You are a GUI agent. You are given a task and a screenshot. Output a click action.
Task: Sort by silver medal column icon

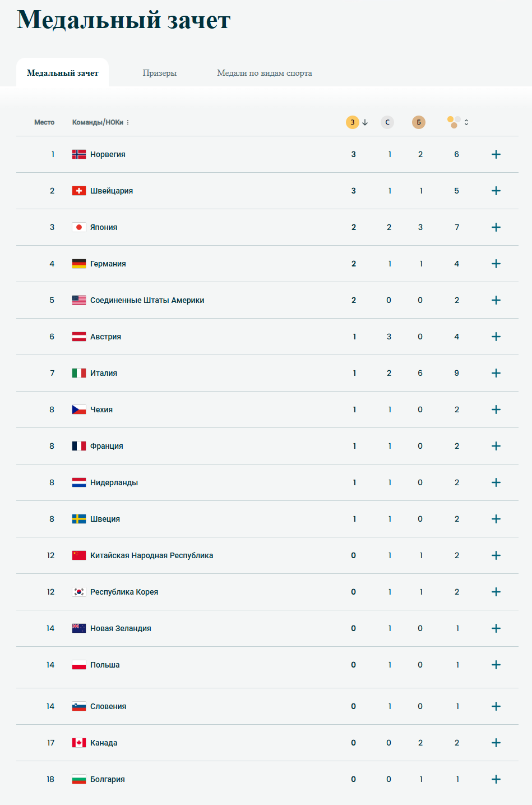tap(387, 122)
